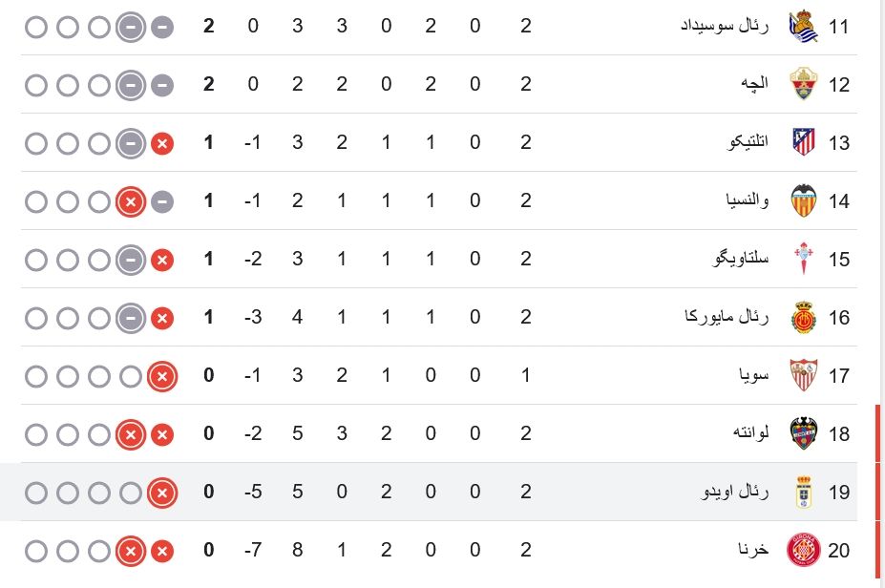Open the Atletico Madrid crest in row 13
The width and height of the screenshot is (885, 588).
pos(803,142)
